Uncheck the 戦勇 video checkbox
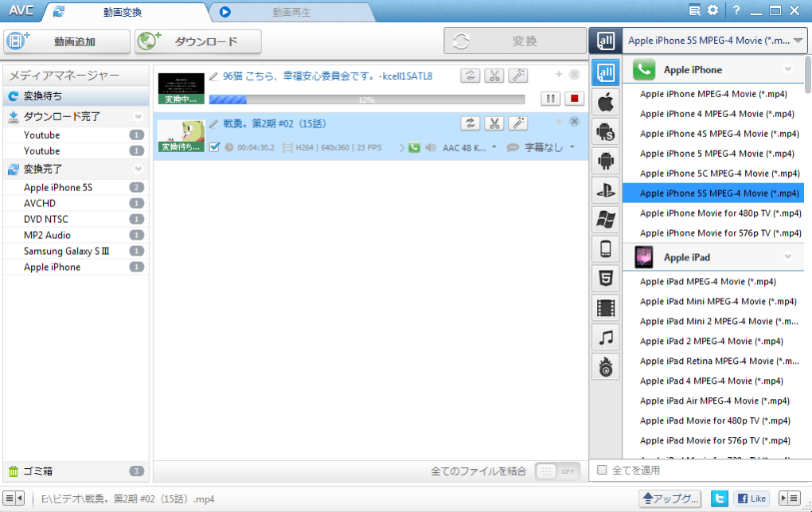 coord(214,147)
